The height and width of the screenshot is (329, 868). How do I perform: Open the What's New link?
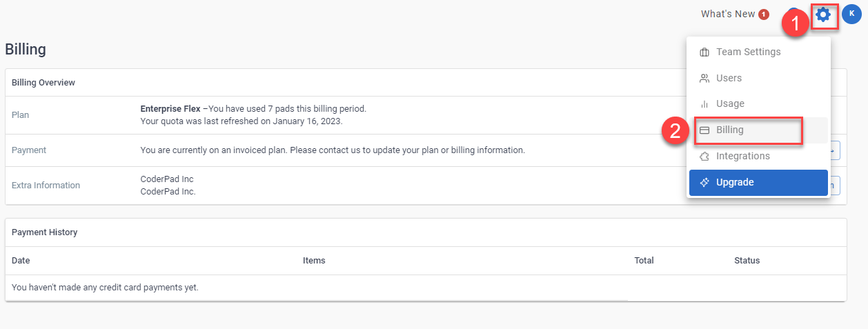(x=727, y=14)
